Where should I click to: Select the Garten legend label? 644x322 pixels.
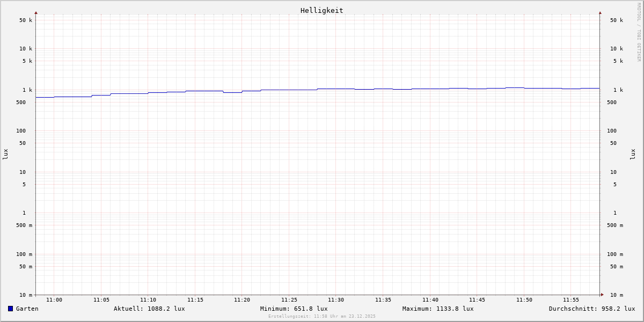[x=27, y=309]
